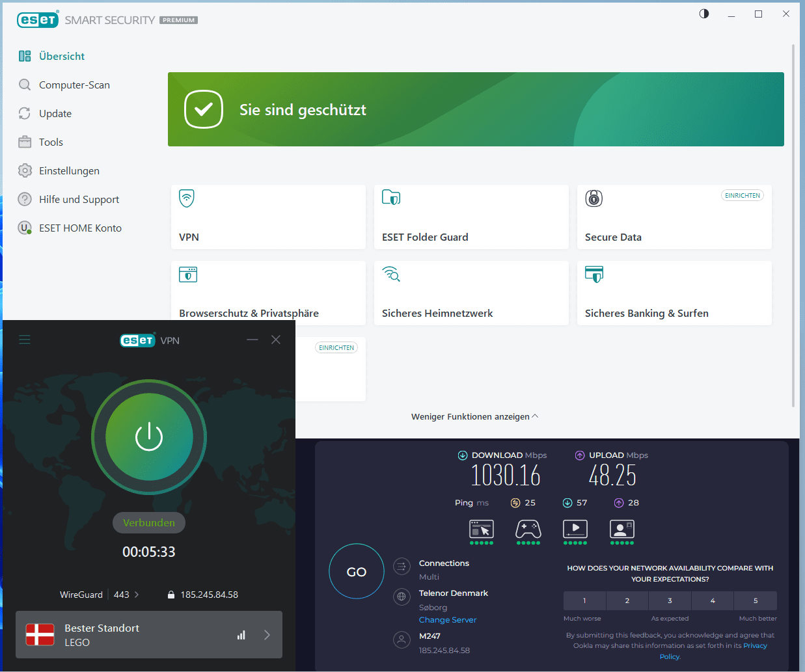Open Computer-Scan in the sidebar
805x672 pixels.
click(74, 85)
